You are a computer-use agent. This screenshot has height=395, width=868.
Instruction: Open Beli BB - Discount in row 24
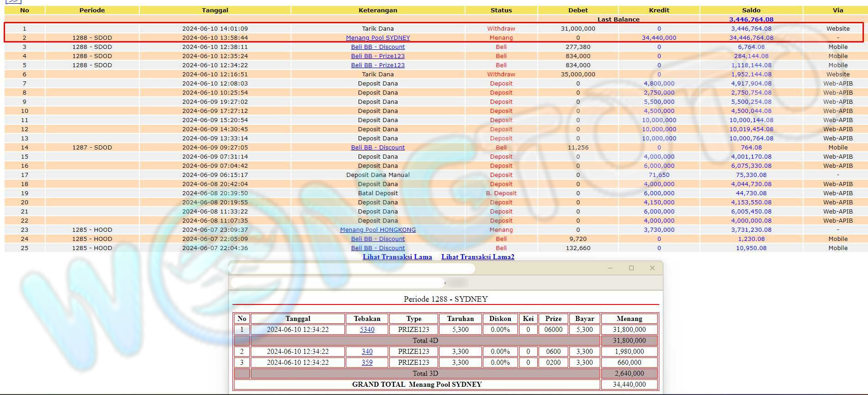(378, 239)
